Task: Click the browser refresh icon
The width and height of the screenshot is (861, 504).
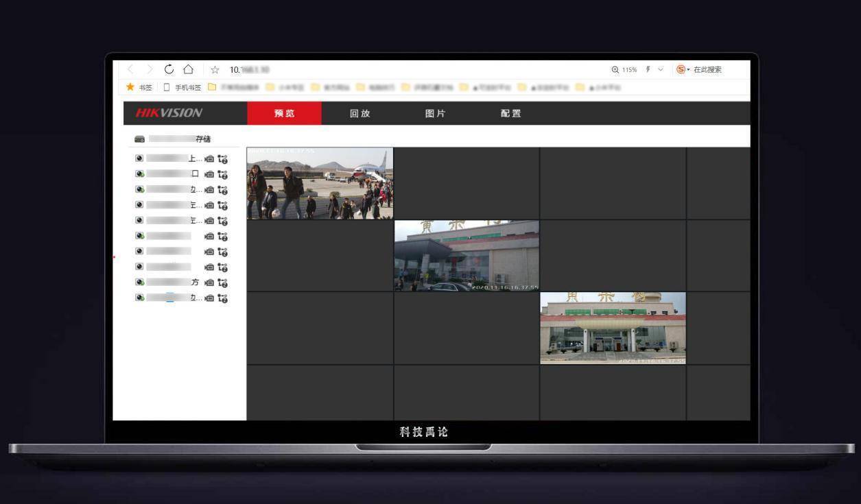Action: [169, 69]
